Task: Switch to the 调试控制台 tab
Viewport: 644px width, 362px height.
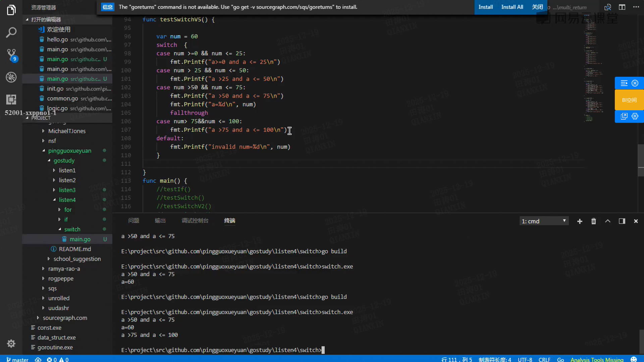Action: (195, 221)
